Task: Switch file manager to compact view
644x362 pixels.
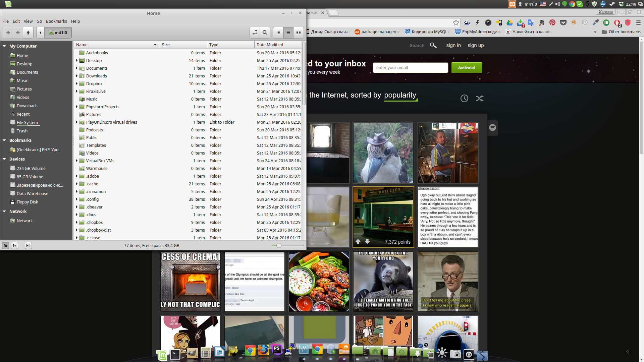Action: point(298,33)
